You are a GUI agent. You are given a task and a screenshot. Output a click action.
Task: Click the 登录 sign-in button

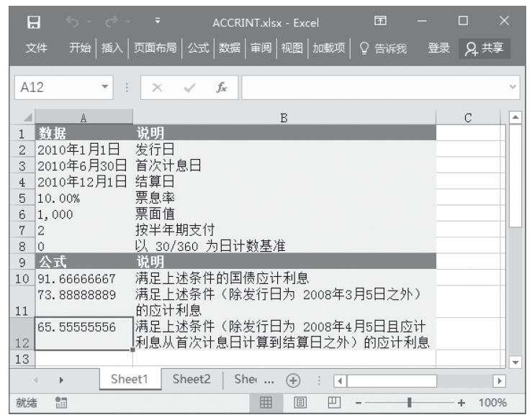[440, 49]
